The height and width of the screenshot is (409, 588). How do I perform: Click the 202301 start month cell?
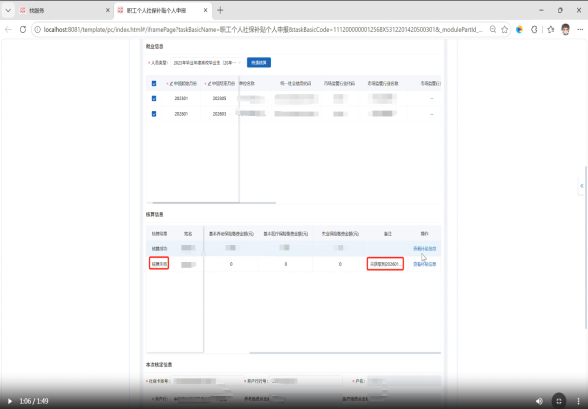click(x=181, y=98)
